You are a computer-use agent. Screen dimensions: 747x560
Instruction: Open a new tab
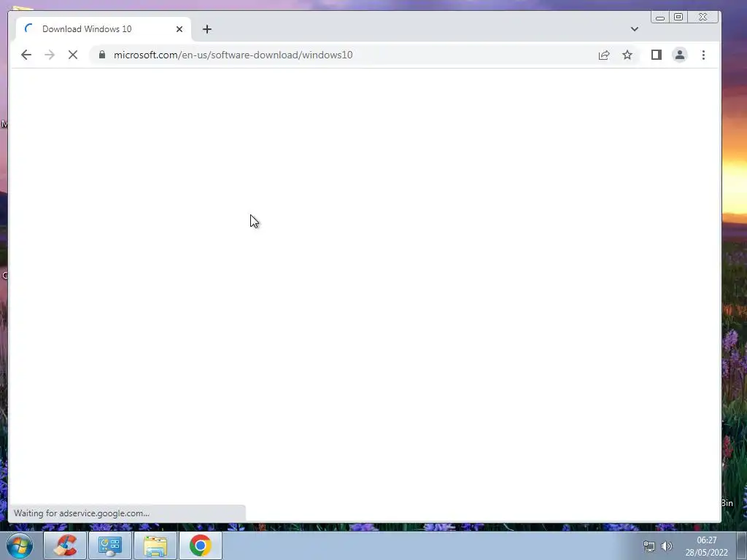click(x=206, y=29)
